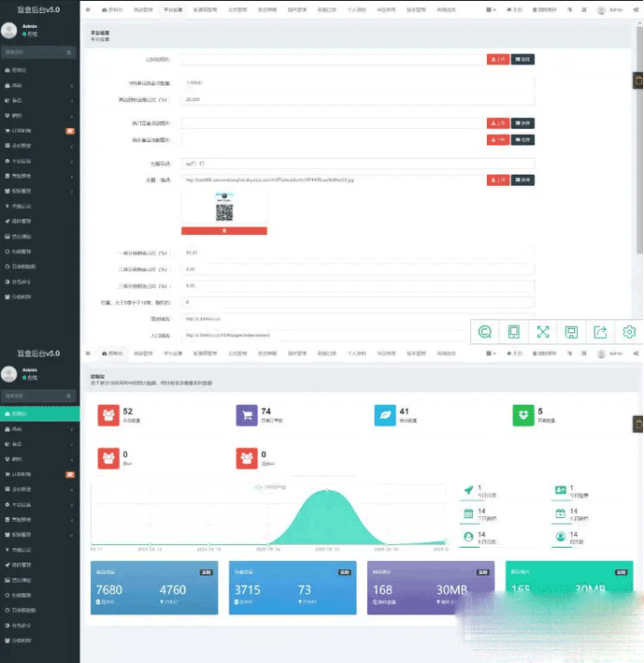644x663 pixels.
Task: Click the QR code image thumbnail
Action: [x=224, y=207]
